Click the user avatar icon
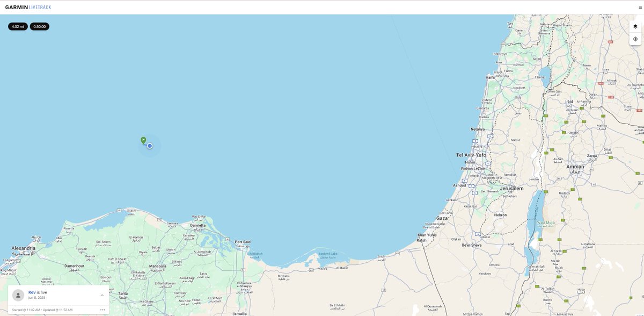644x316 pixels. (x=18, y=295)
